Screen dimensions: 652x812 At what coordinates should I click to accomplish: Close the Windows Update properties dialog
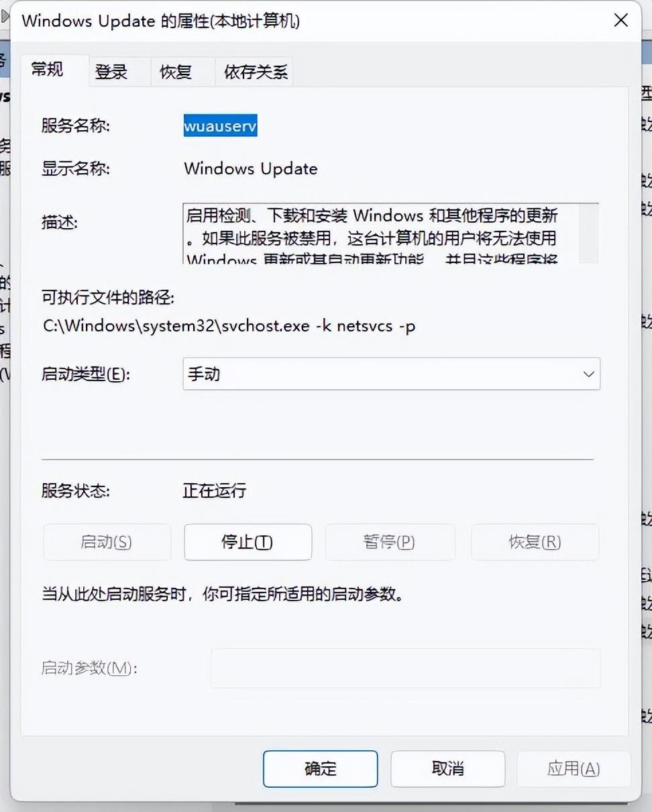(620, 20)
